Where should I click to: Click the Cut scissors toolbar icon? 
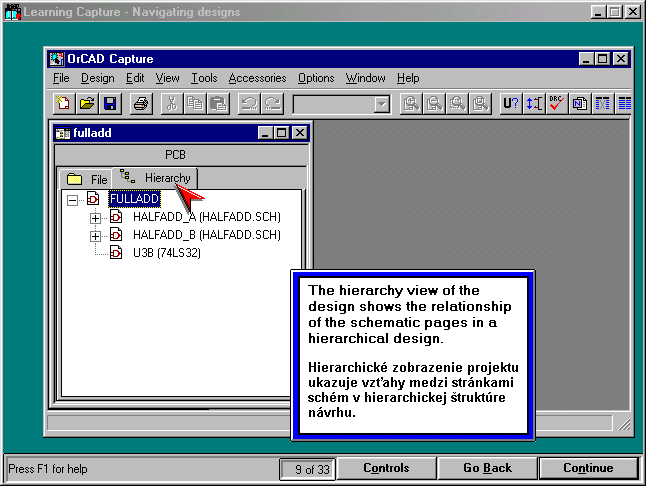pos(172,103)
